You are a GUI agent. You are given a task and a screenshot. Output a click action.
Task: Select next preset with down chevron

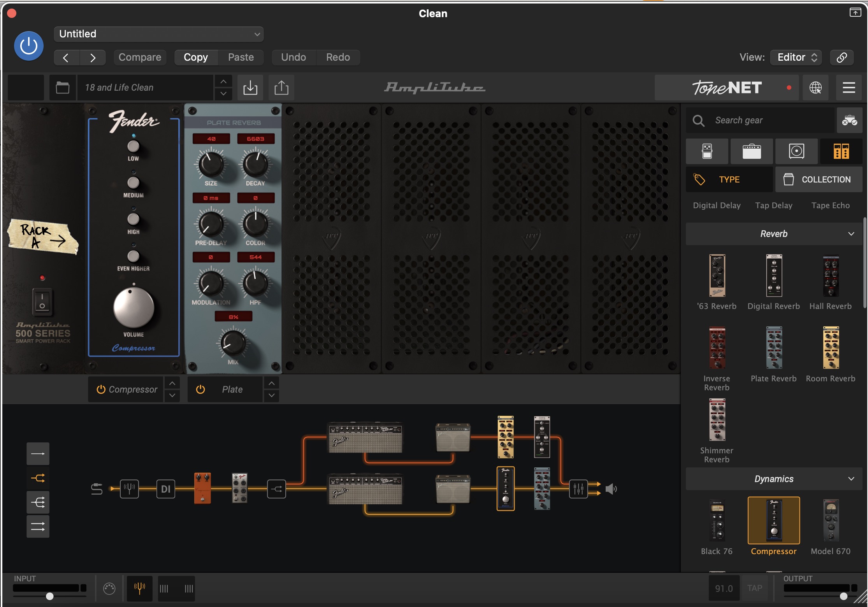click(x=223, y=94)
